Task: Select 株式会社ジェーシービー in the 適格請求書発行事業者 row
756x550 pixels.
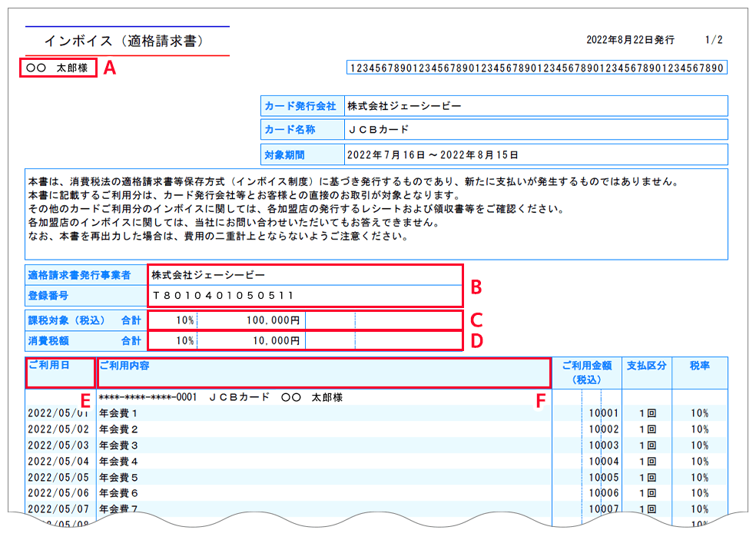Action: (208, 275)
